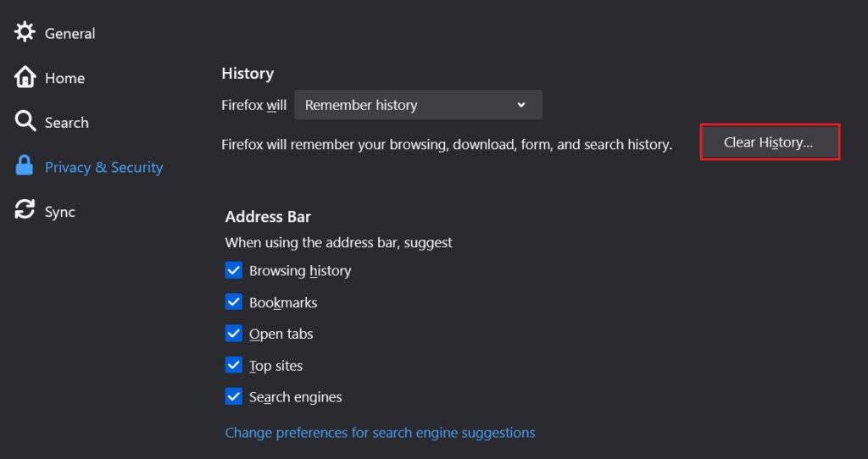Toggle the Bookmarks checkbox
Screen dimensions: 868x459
[x=234, y=302]
